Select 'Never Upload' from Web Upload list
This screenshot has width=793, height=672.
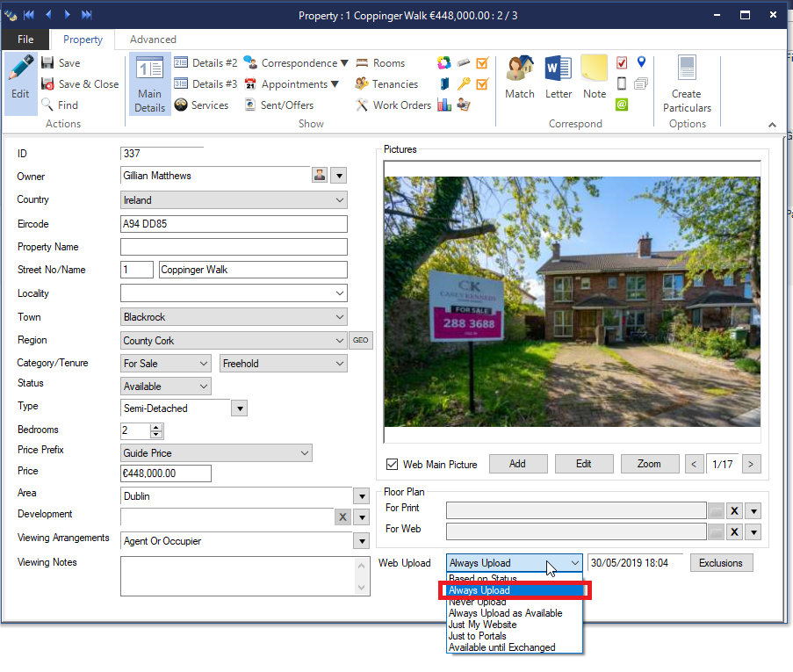click(x=477, y=603)
